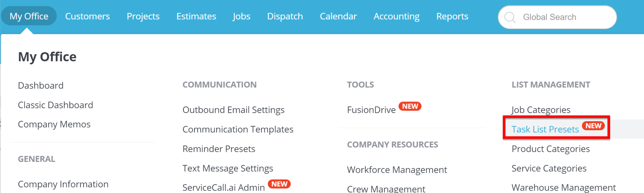Open Classic Dashboard
644x193 pixels.
click(x=55, y=105)
